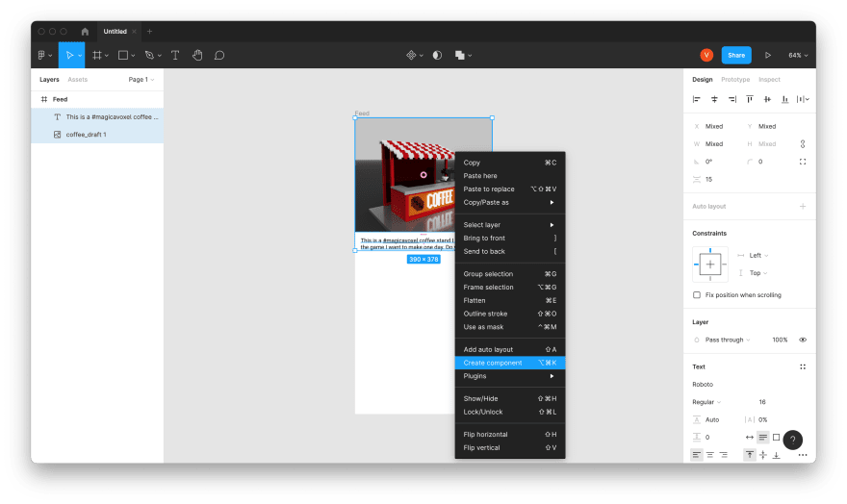Select the coffee_draft 1 layer

[97, 135]
